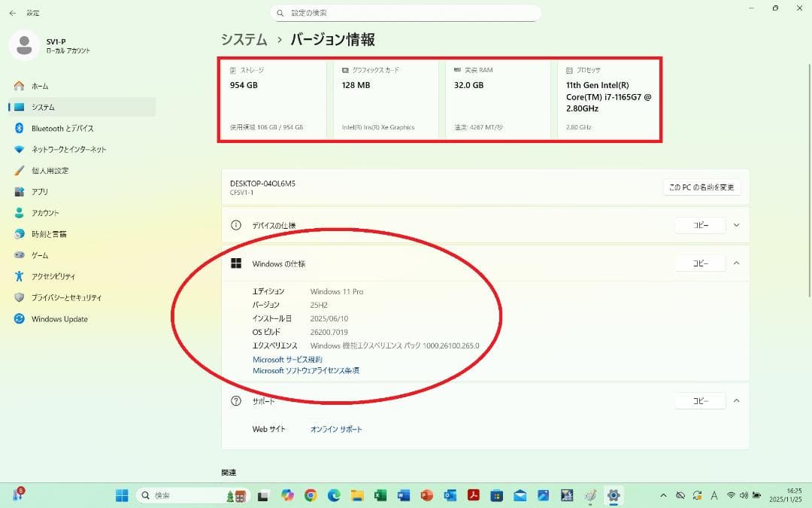812x508 pixels.
Task: Launch Excel from the taskbar
Action: (x=380, y=495)
